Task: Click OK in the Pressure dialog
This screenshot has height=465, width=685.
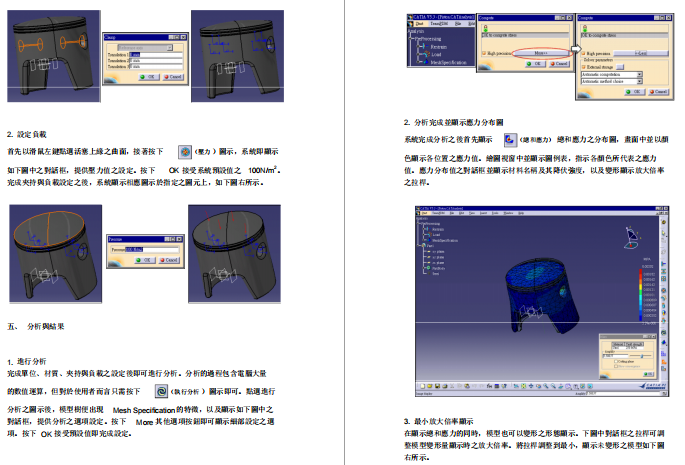Action: [145, 260]
